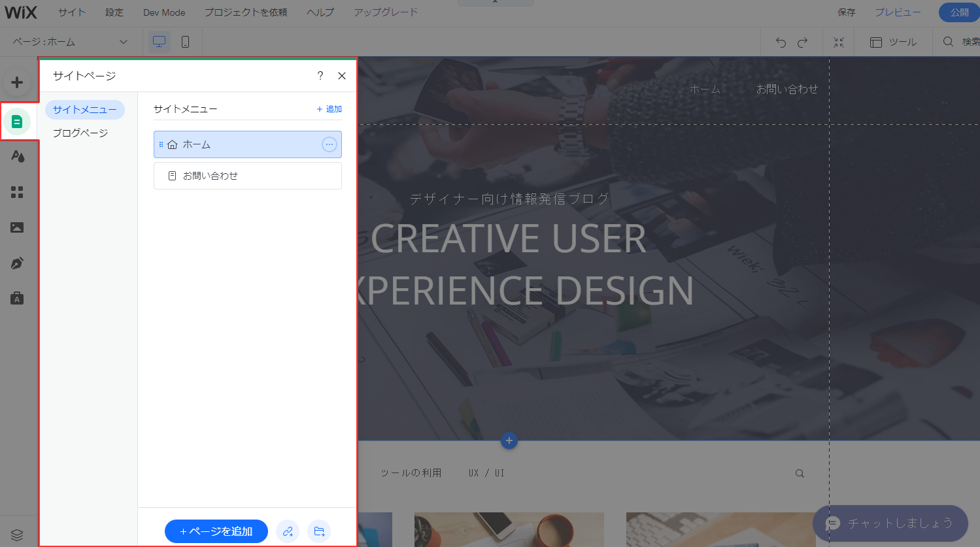980x547 pixels.
Task: Switch to desktop view with the monitor icon
Action: click(159, 41)
